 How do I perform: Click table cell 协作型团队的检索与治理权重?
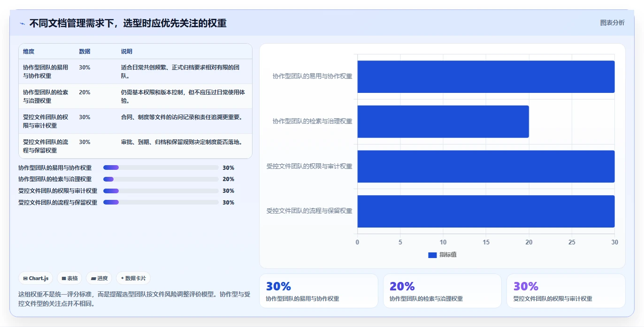click(46, 96)
